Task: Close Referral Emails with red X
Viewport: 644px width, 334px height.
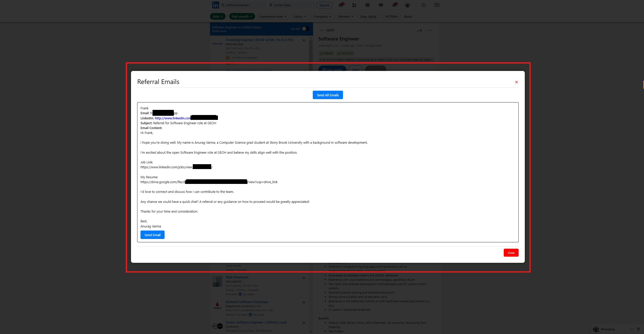Action: (516, 82)
